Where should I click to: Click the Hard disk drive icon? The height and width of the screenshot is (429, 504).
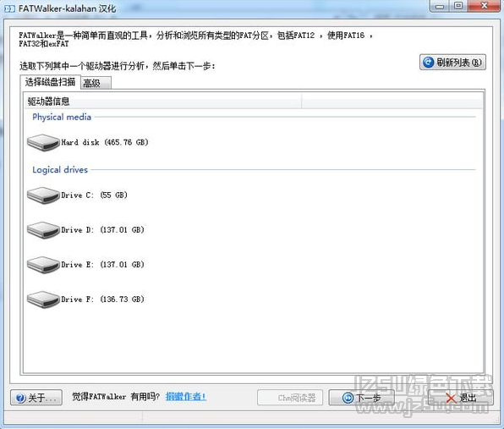43,142
